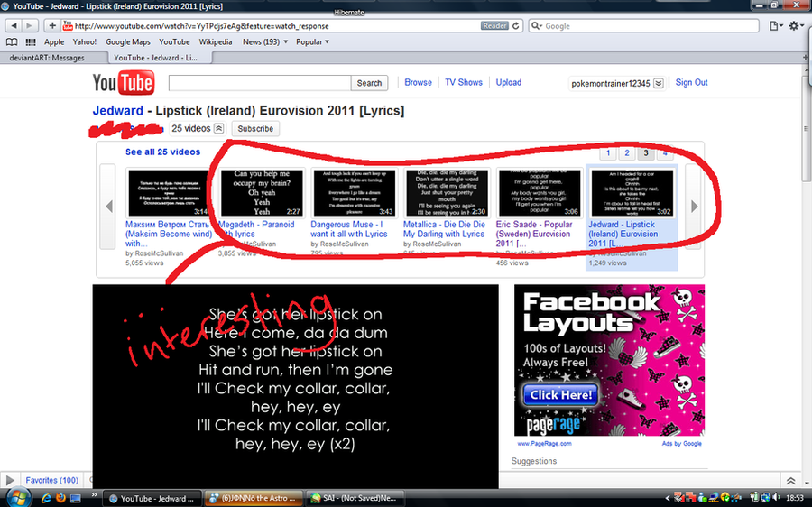The width and height of the screenshot is (812, 507).
Task: Open the TV Shows link
Action: [464, 82]
